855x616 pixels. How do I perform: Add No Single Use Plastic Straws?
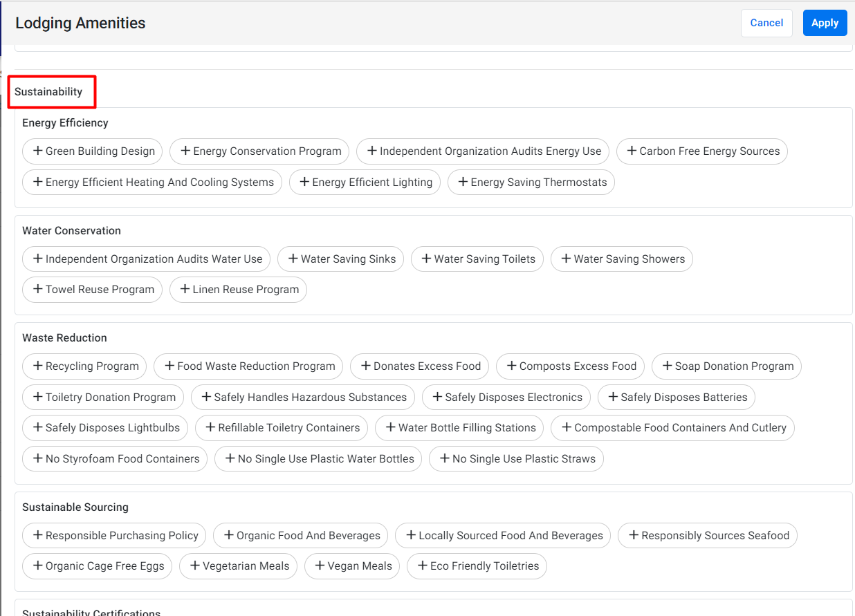click(516, 459)
